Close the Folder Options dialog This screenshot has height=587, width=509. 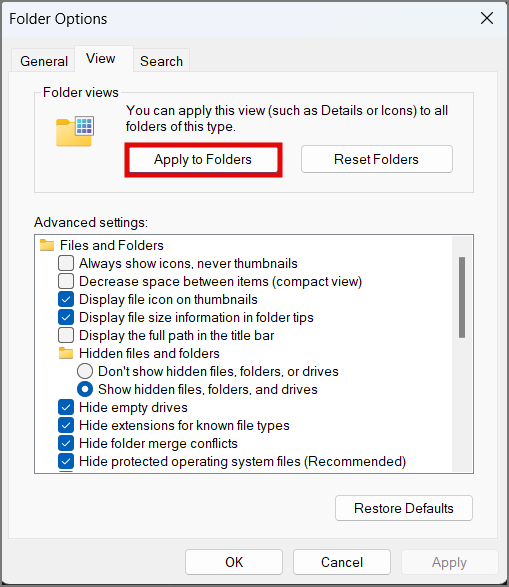[x=487, y=18]
